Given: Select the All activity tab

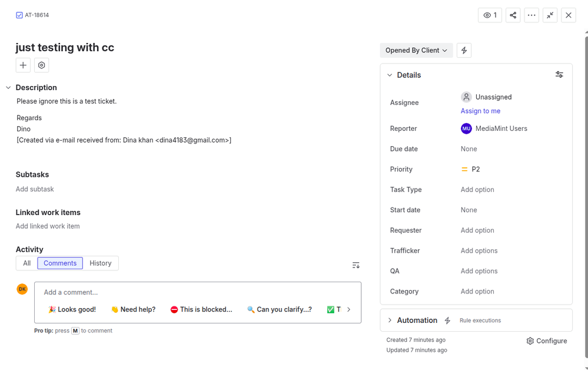Looking at the screenshot, I should (x=26, y=263).
